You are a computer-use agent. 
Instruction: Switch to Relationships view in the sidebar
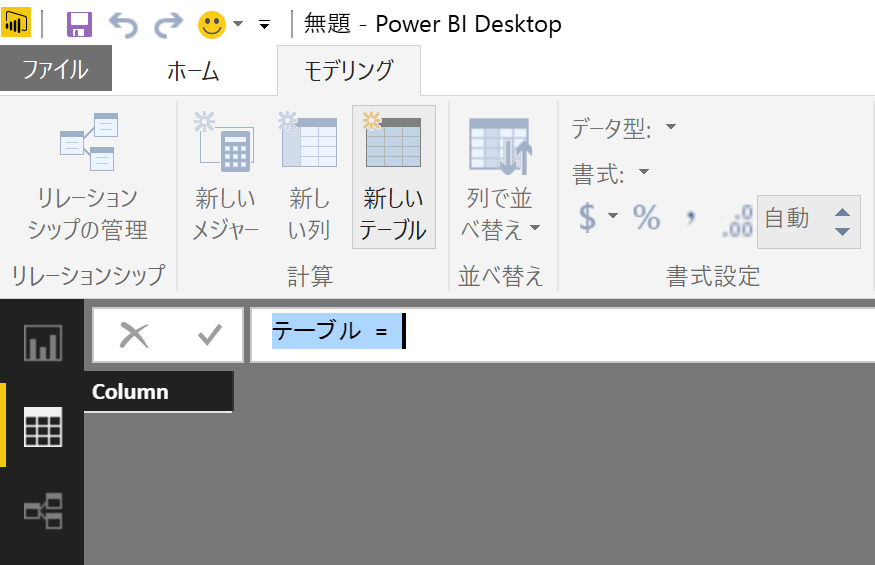click(x=42, y=510)
